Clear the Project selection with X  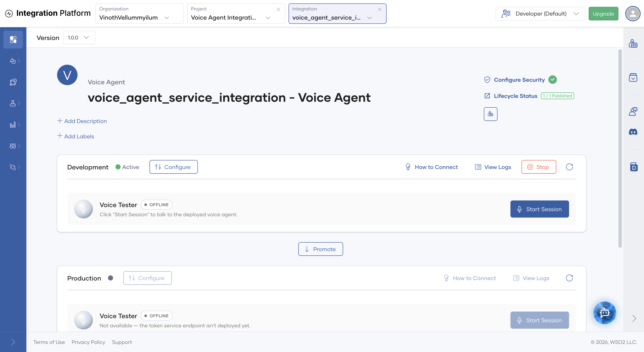tap(278, 9)
